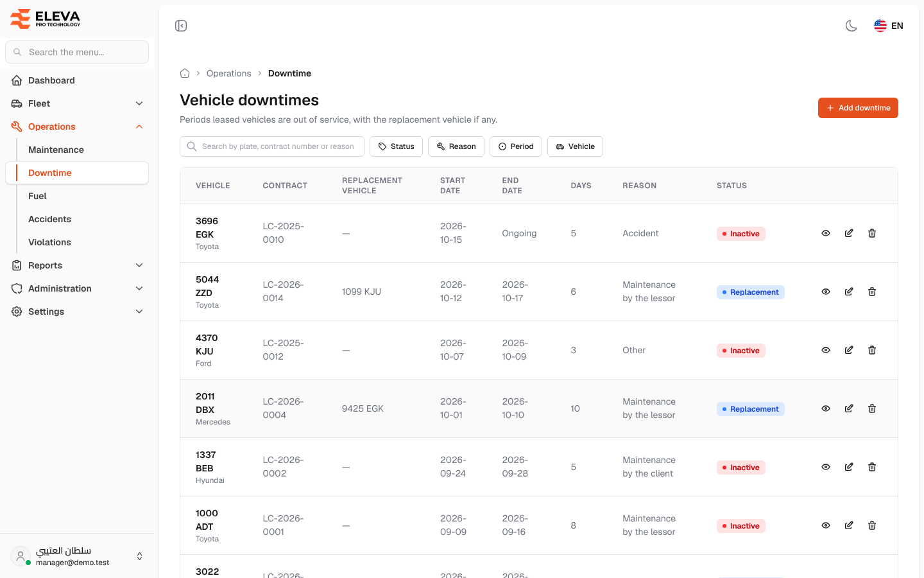Expand the Reports menu section
Screen dimensions: 924x578
click(x=77, y=265)
